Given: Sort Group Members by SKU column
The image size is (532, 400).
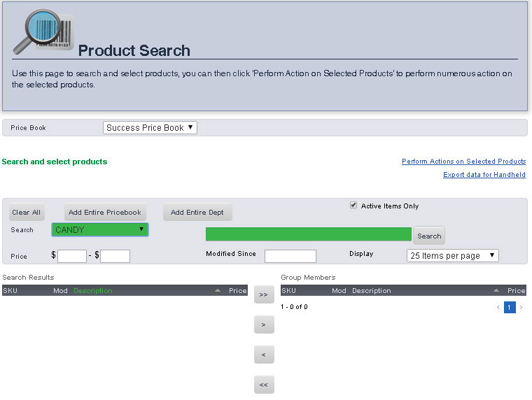Looking at the screenshot, I should click(288, 290).
